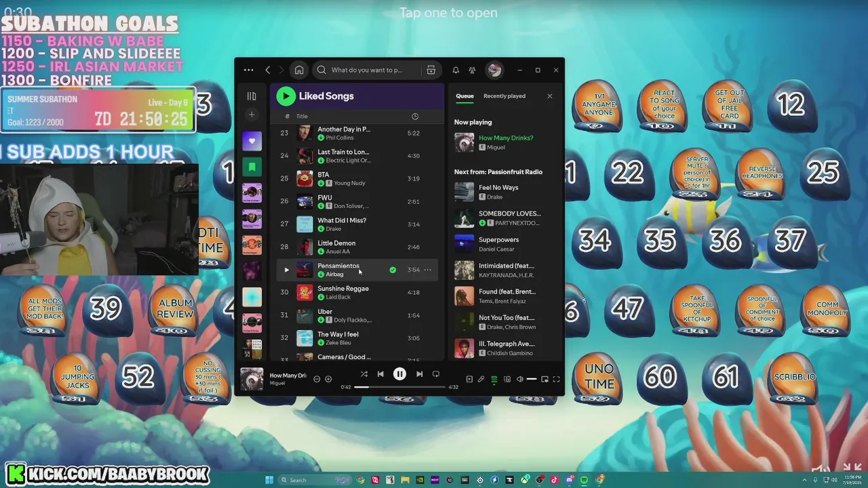Go forward in Spotify navigation
868x488 pixels.
pyautogui.click(x=281, y=70)
